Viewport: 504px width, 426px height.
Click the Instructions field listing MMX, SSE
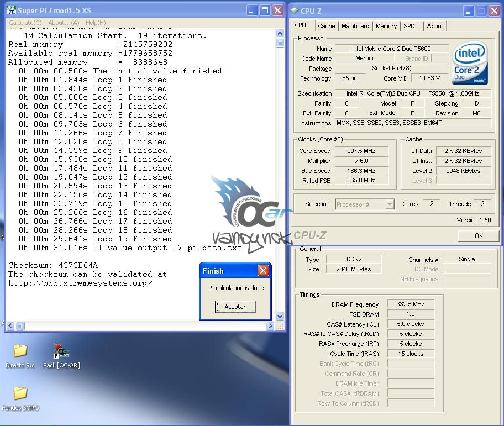click(x=413, y=123)
